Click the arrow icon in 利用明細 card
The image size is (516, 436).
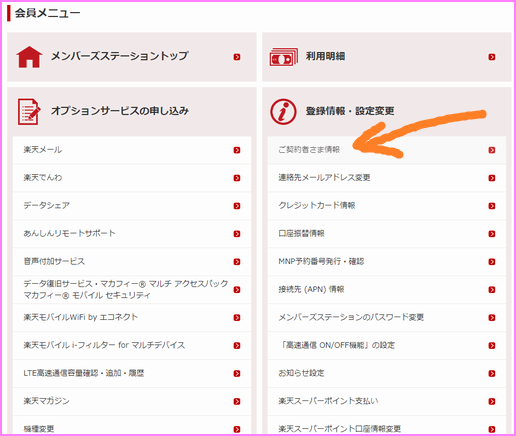(x=492, y=57)
